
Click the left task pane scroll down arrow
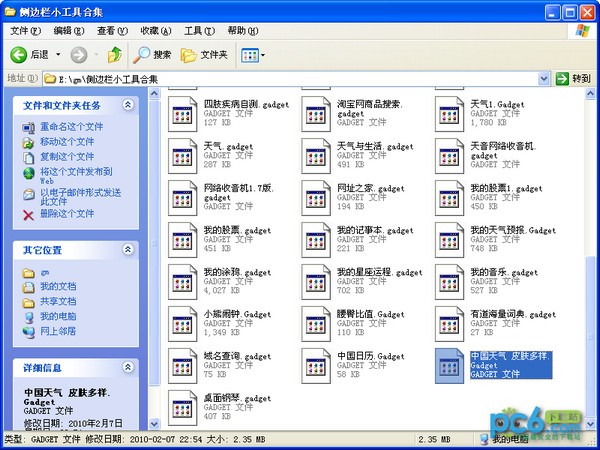pyautogui.click(x=154, y=424)
